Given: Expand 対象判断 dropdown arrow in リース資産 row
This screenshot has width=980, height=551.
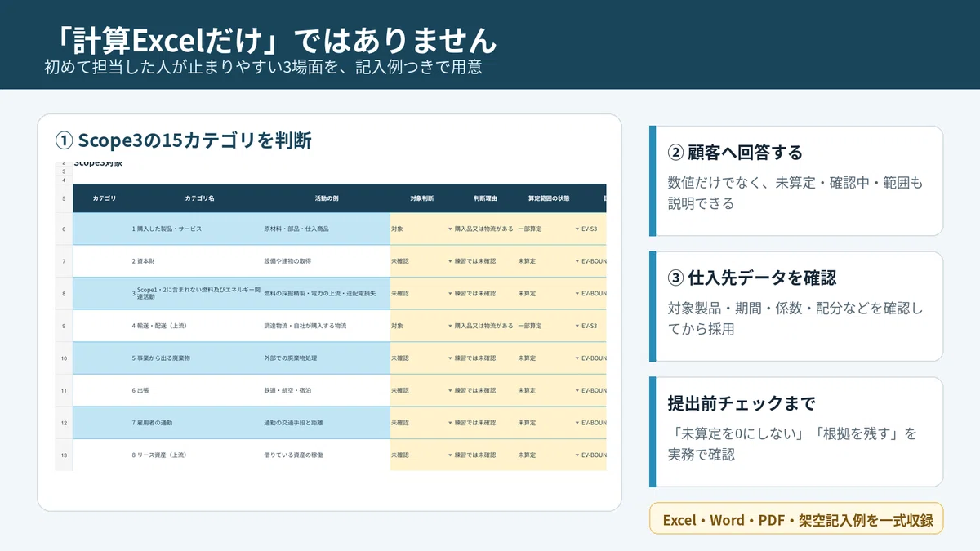Looking at the screenshot, I should [x=450, y=455].
